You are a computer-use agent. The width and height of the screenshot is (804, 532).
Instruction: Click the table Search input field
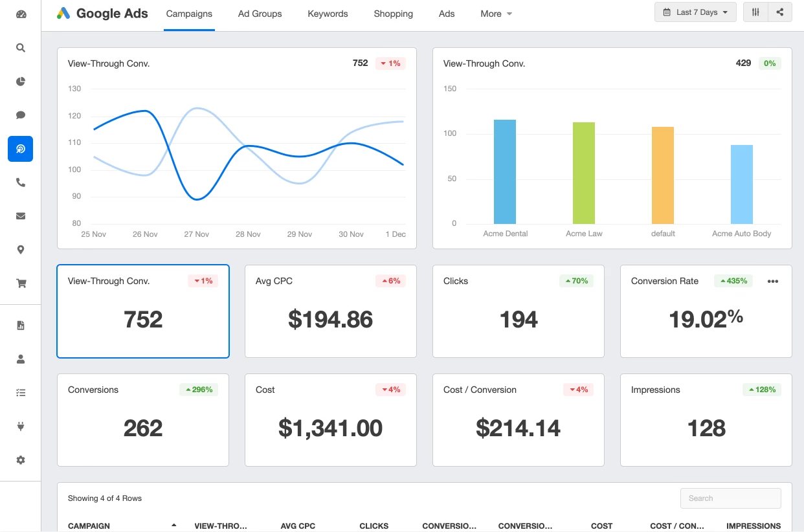(730, 498)
